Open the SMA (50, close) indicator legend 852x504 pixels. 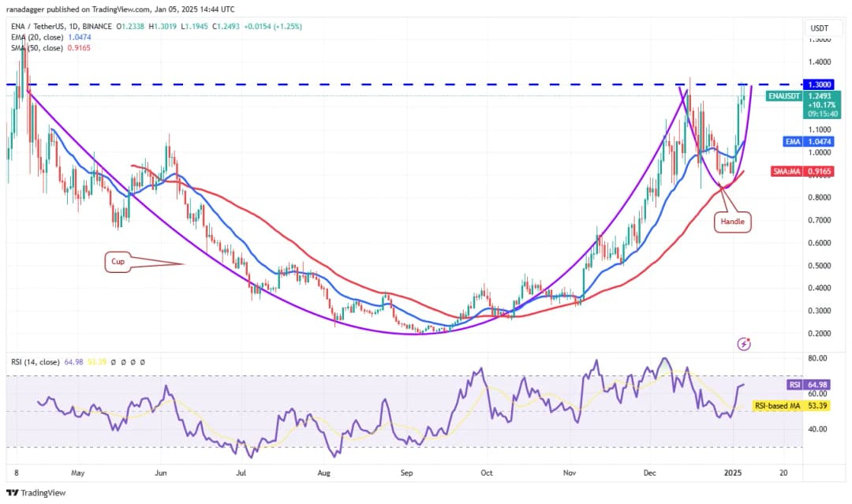click(36, 47)
